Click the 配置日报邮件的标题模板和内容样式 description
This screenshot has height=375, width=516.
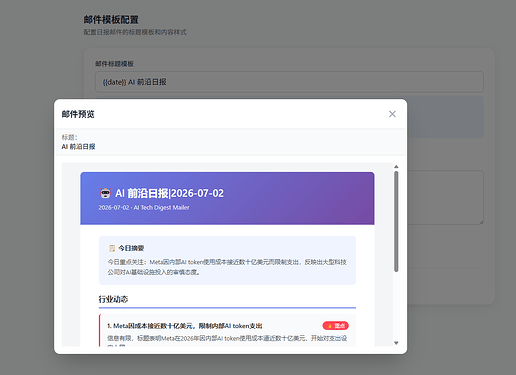[x=135, y=32]
